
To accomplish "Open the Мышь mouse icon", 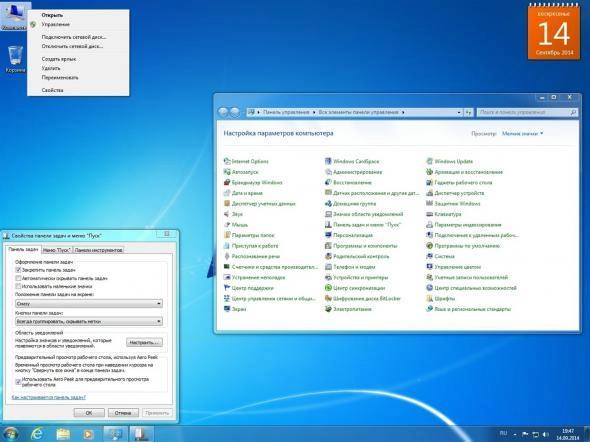I will [x=227, y=225].
